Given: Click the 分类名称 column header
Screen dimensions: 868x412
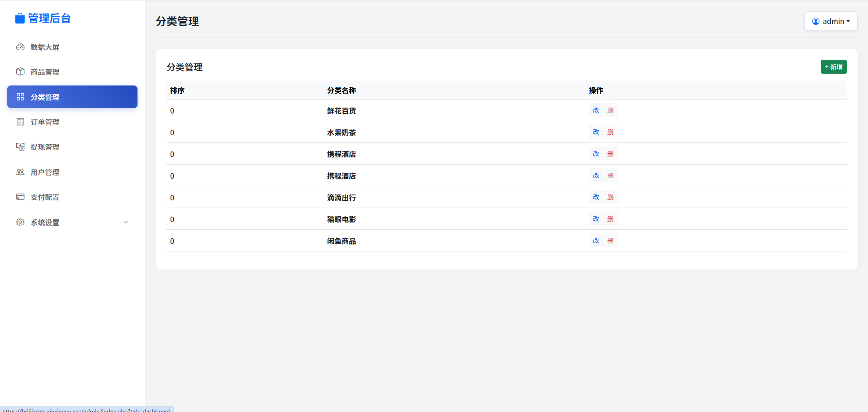Looking at the screenshot, I should (x=342, y=90).
